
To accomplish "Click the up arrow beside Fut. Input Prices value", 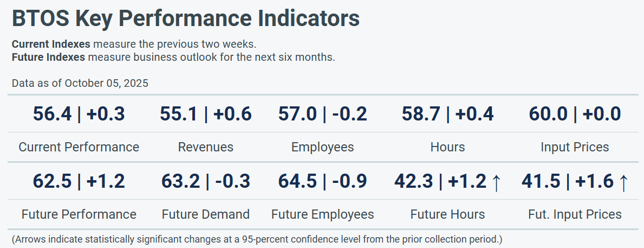I will 623,182.
